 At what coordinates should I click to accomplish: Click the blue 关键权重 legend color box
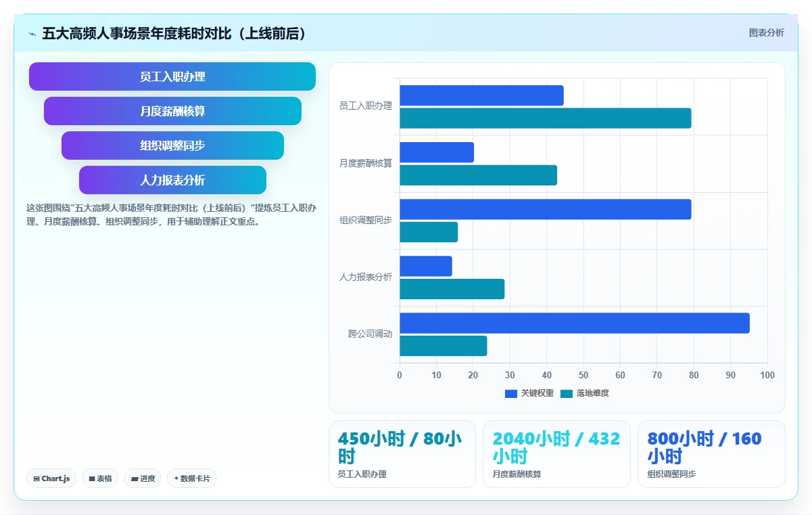[511, 394]
